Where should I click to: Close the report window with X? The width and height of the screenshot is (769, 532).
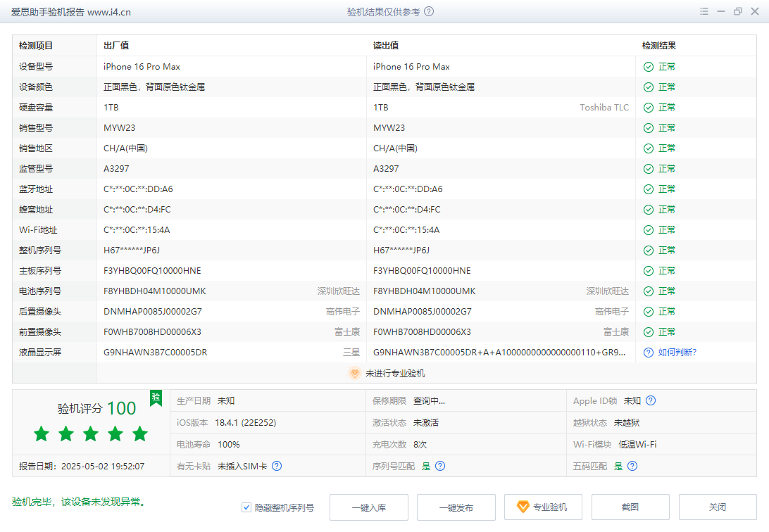(755, 11)
